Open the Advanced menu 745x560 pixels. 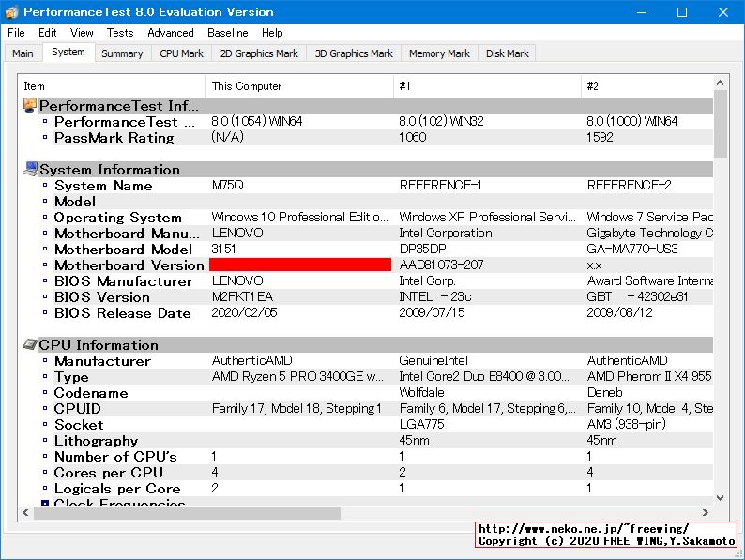[171, 33]
